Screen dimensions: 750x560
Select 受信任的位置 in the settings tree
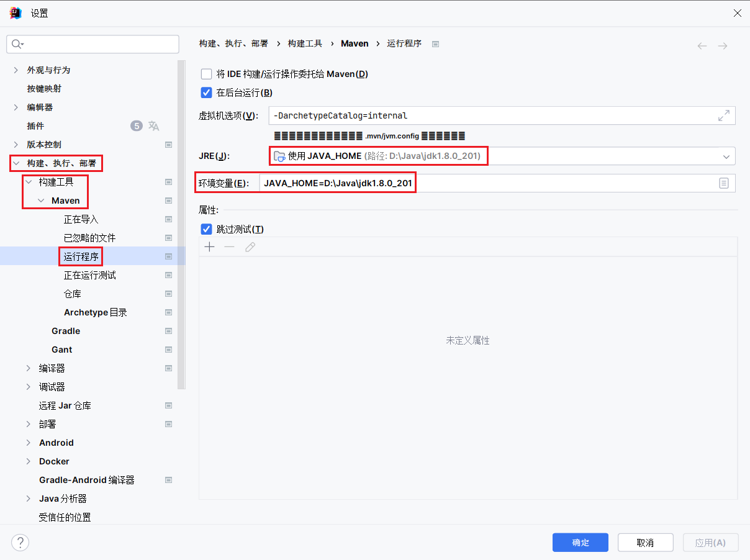(65, 517)
